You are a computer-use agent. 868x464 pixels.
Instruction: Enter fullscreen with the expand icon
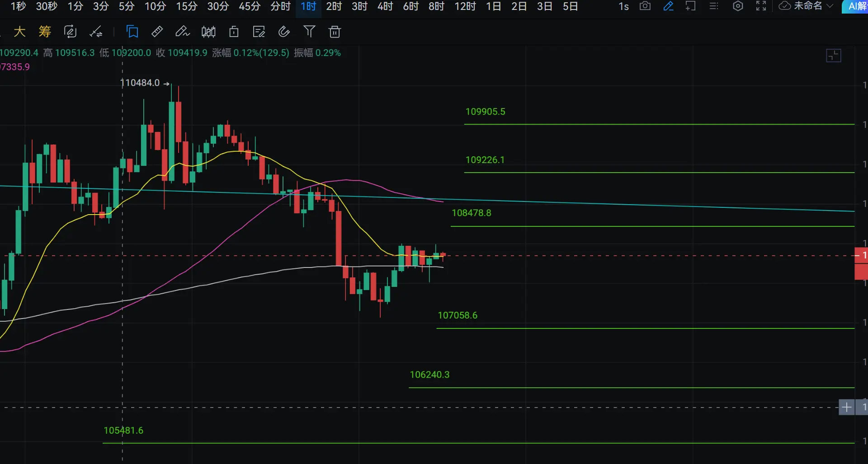click(761, 6)
